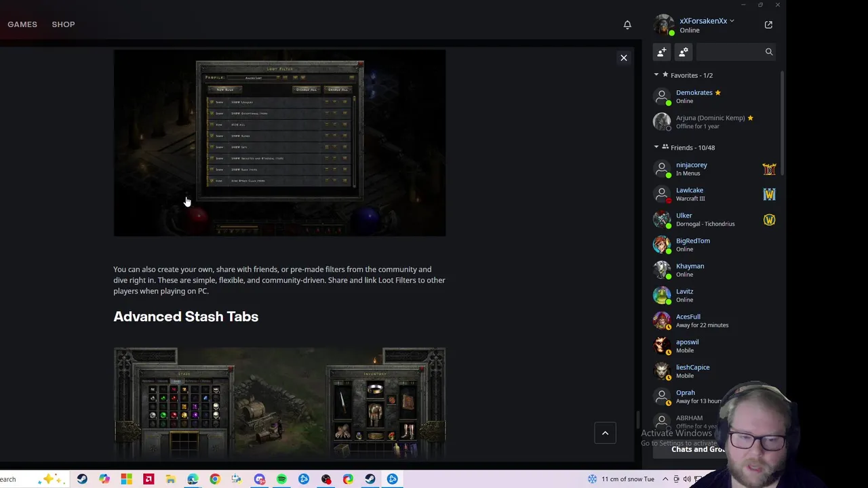Open the weather widget showing snow

(x=621, y=479)
